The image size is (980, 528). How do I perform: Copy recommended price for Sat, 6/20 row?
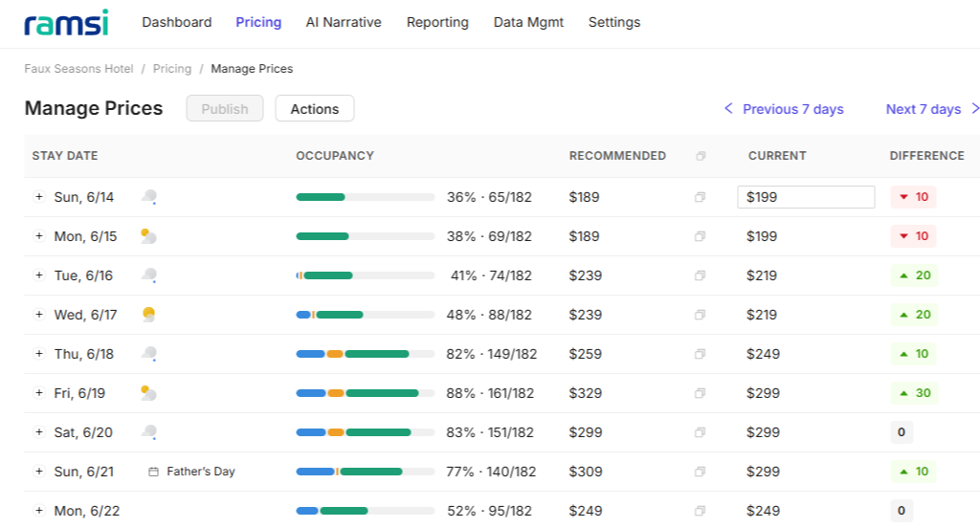tap(700, 432)
